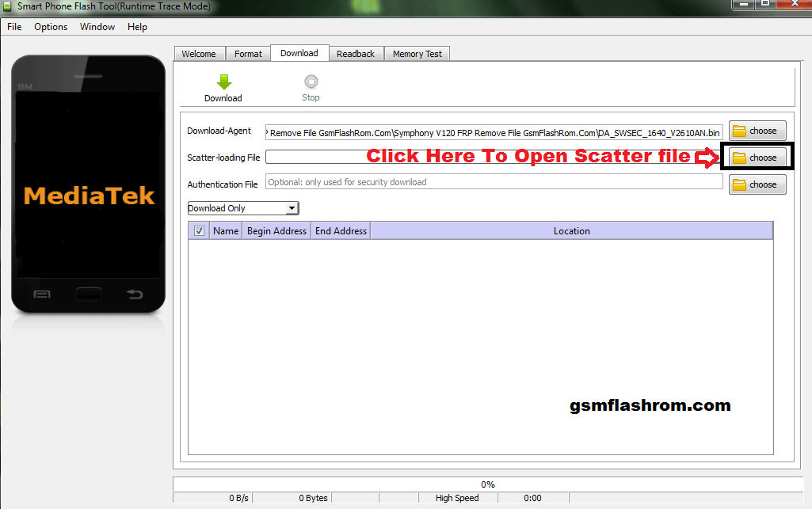Click the phone's back arrow icon
The image size is (812, 509).
(135, 294)
